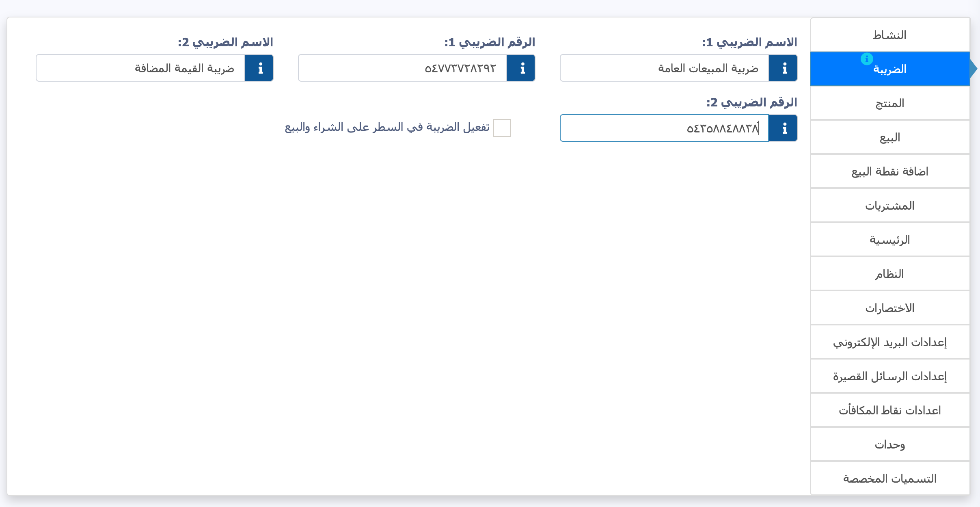Click info icon beside الرقم الضريبي 1 field
The image size is (980, 507).
tap(521, 68)
